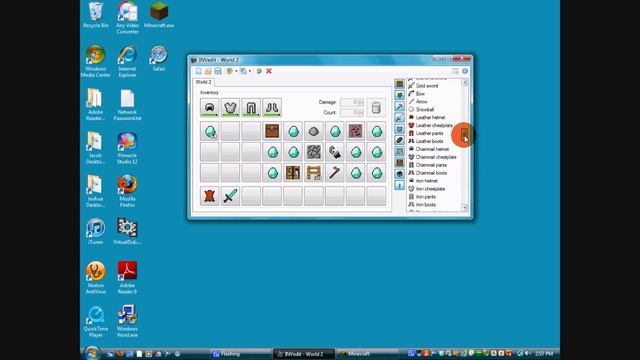640x360 pixels.
Task: Click the Save toolbar icon
Action: pyautogui.click(x=218, y=71)
